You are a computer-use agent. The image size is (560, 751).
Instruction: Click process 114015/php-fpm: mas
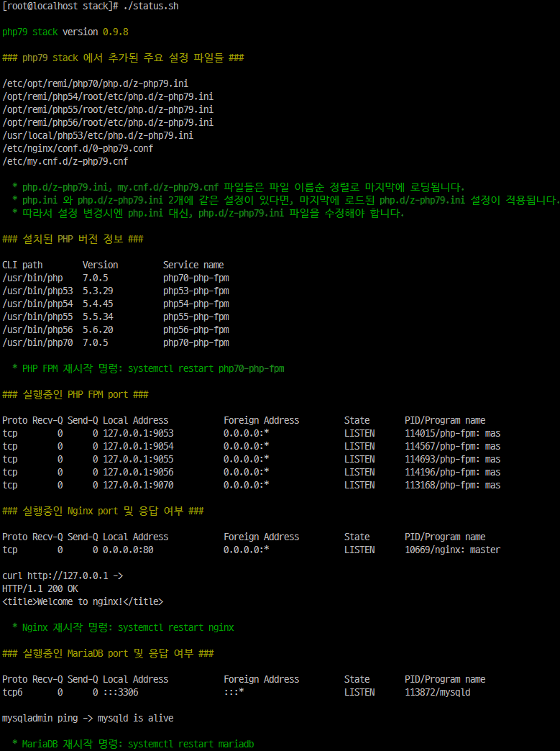click(452, 434)
